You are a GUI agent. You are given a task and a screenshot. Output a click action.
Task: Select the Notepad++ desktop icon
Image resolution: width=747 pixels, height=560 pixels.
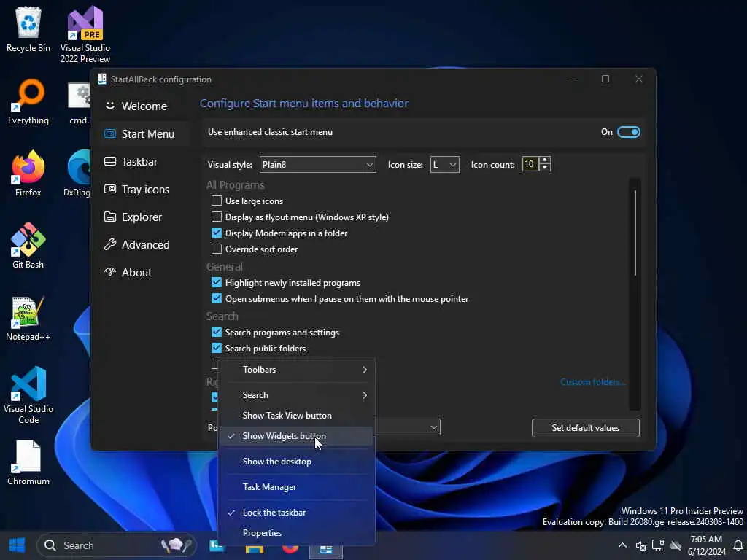click(x=28, y=318)
